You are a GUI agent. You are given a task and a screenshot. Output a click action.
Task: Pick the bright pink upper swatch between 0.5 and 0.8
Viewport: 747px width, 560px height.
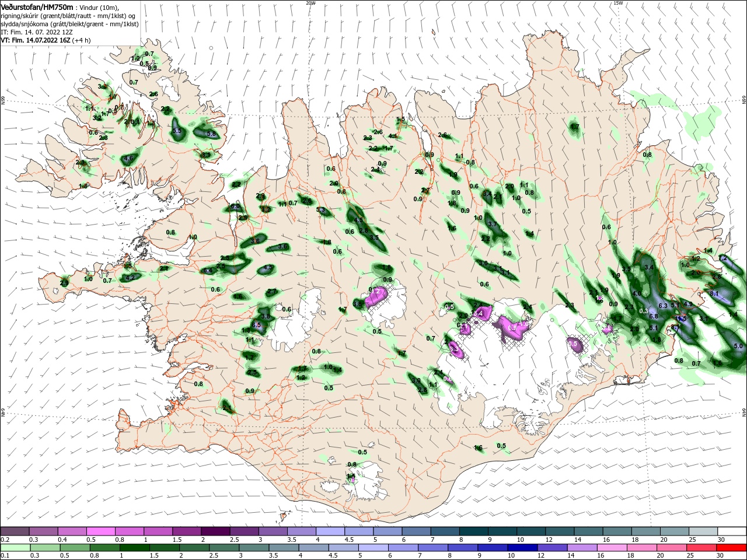point(100,531)
